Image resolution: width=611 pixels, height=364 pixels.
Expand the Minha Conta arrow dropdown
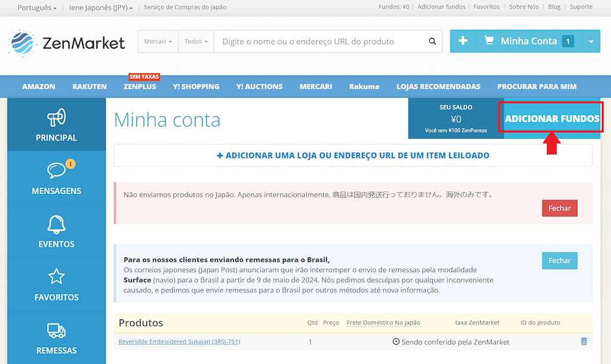tap(591, 41)
